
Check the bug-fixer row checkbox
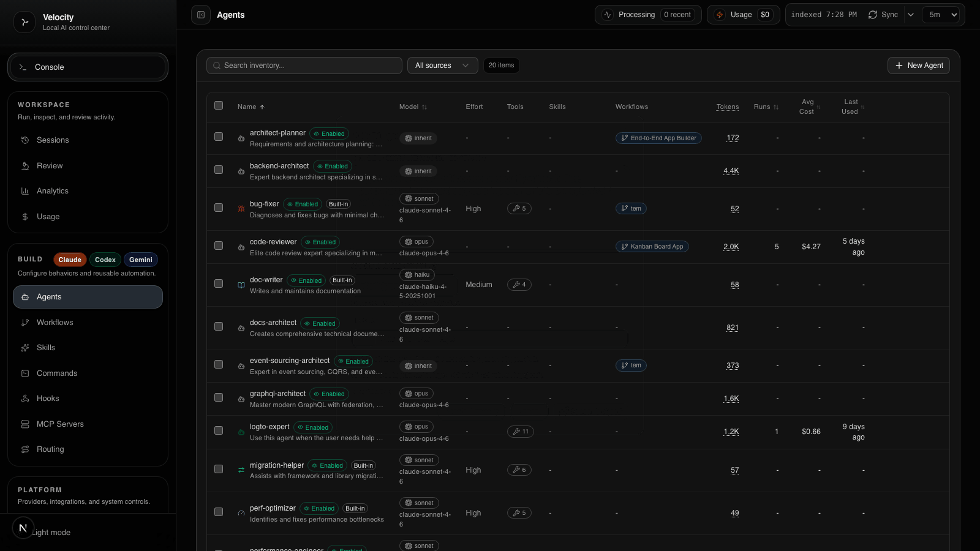click(219, 208)
